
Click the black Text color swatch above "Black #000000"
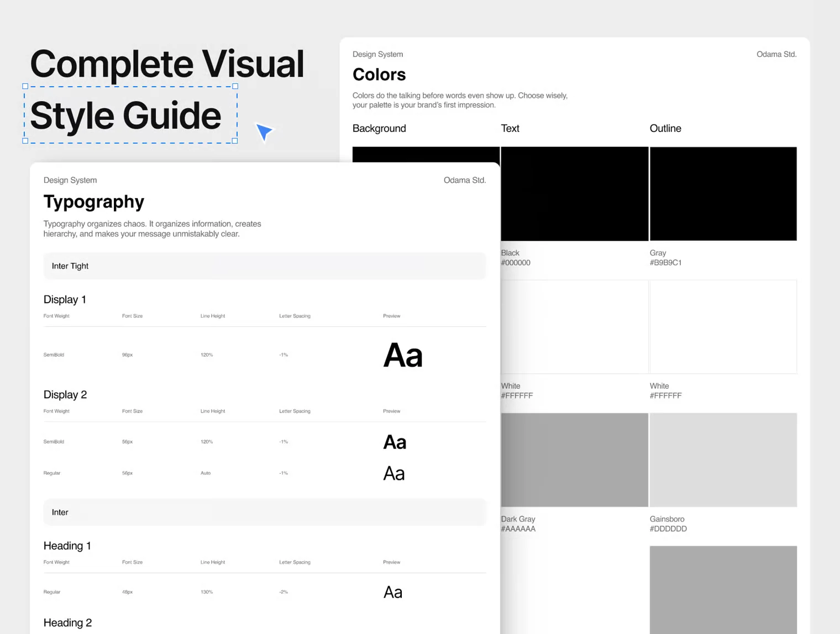tap(574, 194)
